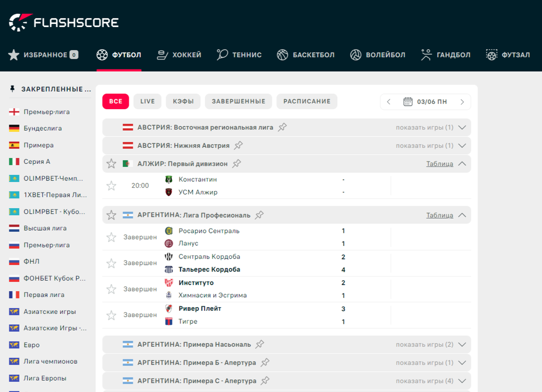Open Избранное favorites section
542x392 pixels.
coord(43,55)
